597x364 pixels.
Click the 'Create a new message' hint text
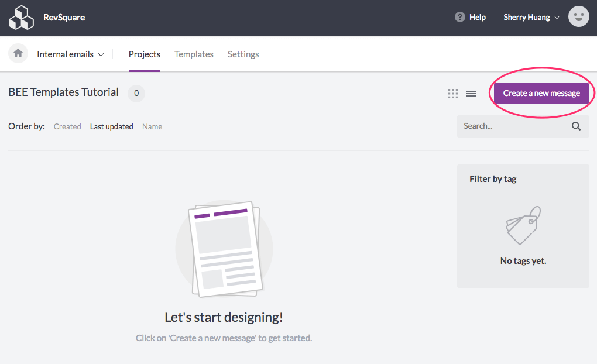coord(224,338)
